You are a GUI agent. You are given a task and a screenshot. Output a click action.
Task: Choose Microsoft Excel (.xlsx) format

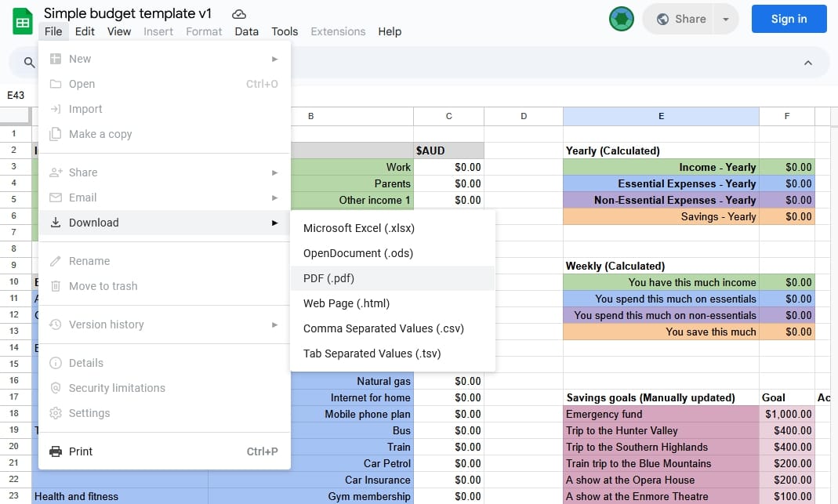pos(359,228)
